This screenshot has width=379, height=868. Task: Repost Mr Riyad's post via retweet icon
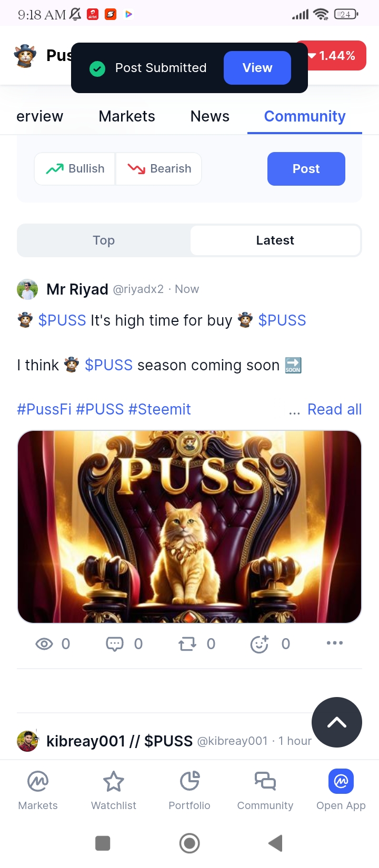187,644
